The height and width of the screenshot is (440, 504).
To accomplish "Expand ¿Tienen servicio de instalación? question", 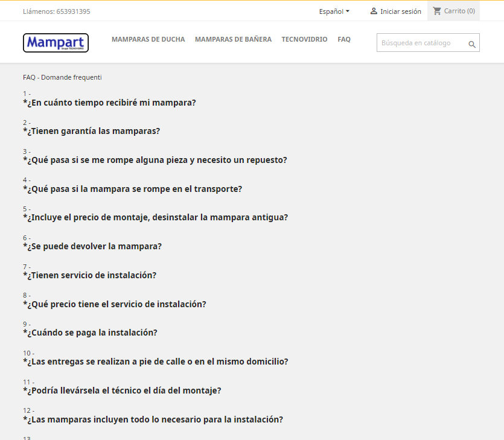I will 89,275.
